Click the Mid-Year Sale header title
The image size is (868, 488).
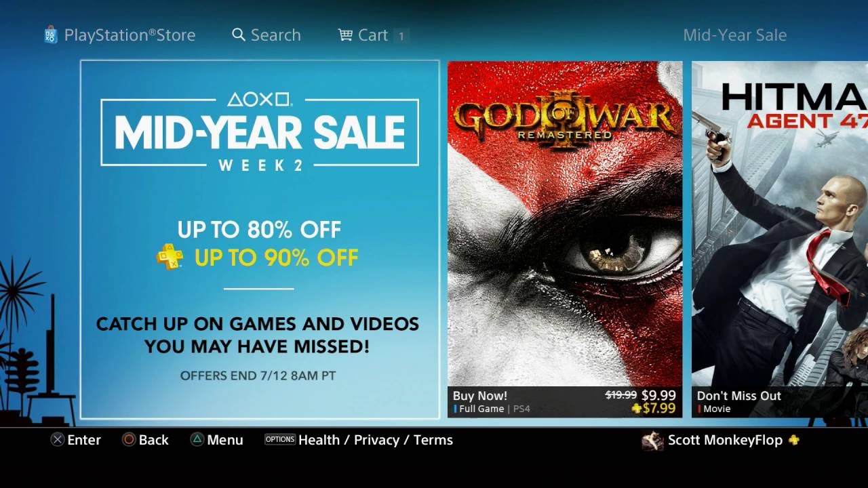pos(735,35)
